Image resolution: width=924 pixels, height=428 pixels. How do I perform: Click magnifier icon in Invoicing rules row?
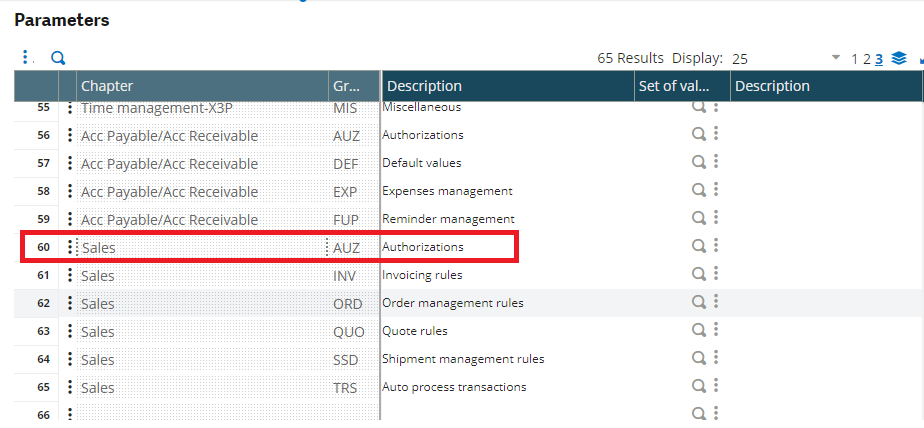pyautogui.click(x=699, y=274)
